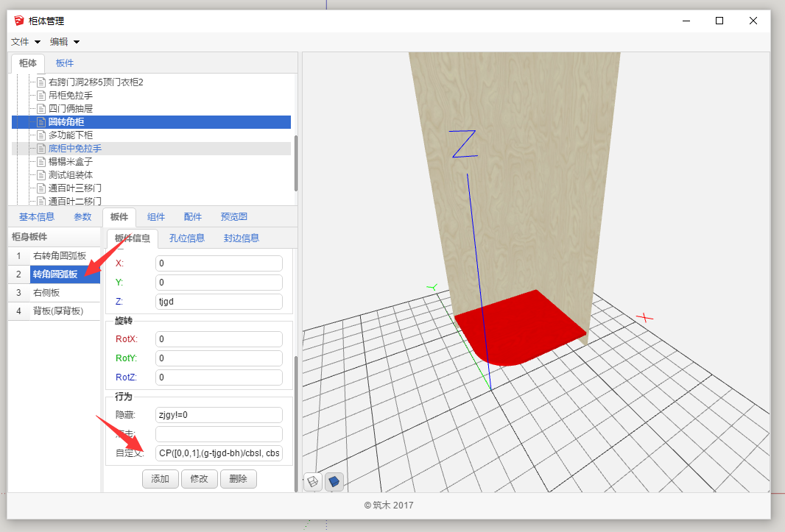785x532 pixels.
Task: Switch to wireframe cube view
Action: pos(313,481)
